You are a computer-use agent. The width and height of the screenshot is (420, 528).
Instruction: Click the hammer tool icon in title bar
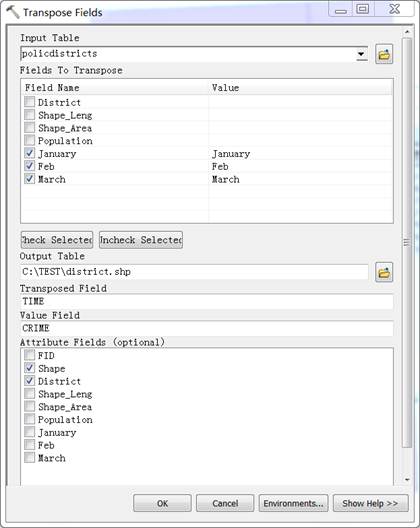tap(13, 12)
